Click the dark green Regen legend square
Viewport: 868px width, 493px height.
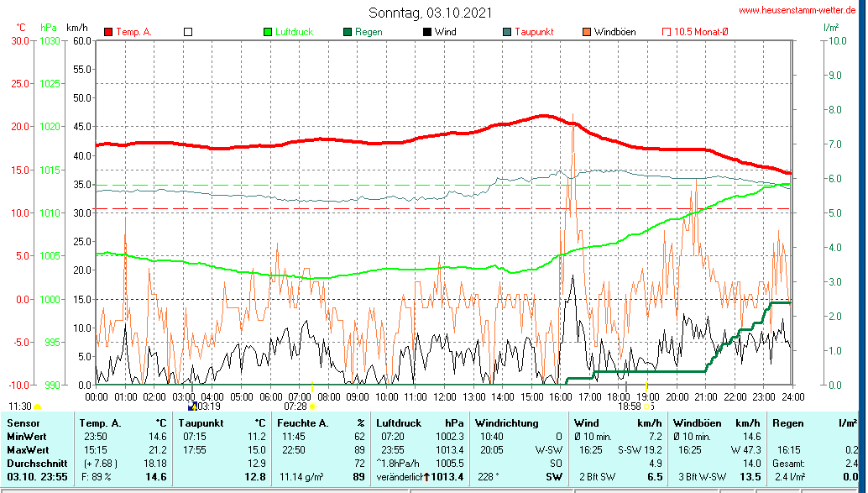(x=348, y=32)
